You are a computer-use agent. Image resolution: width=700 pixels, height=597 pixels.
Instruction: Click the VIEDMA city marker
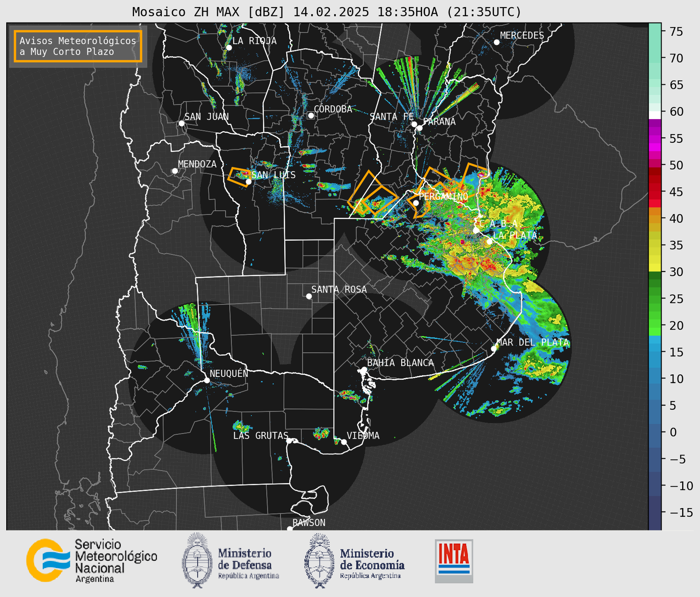pos(344,442)
